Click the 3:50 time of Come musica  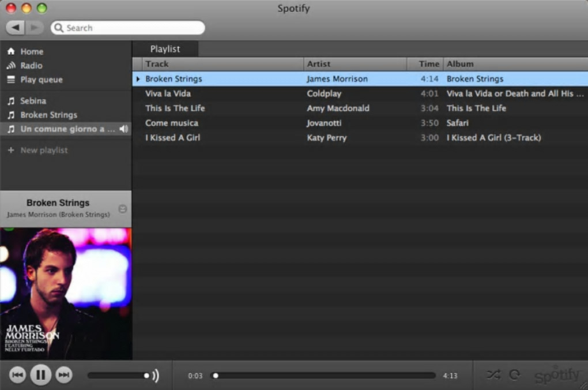click(429, 123)
